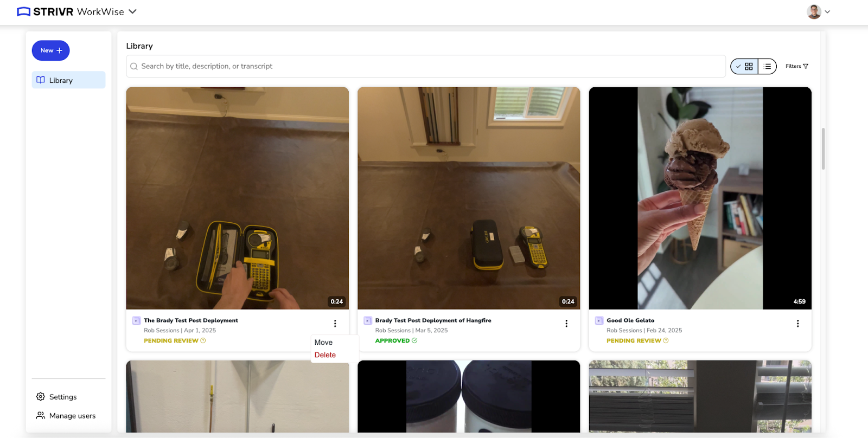This screenshot has width=868, height=438.
Task: Click the Manage users people icon
Action: tap(41, 416)
